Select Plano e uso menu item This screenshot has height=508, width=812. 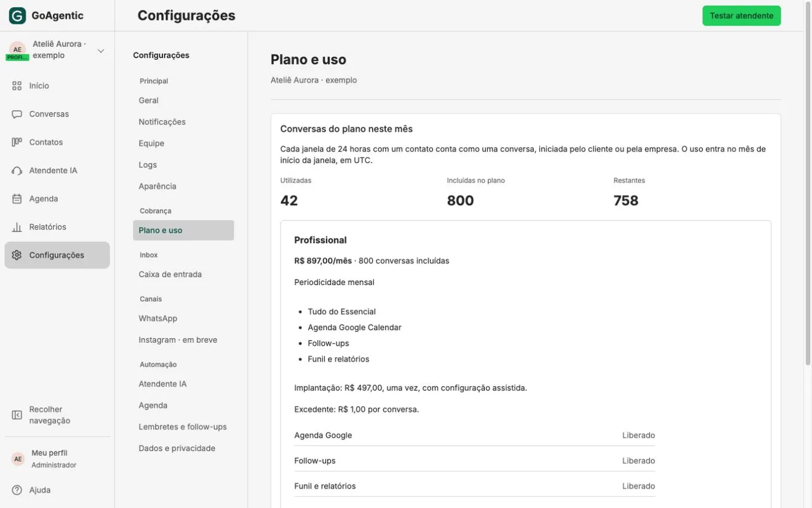pos(183,230)
